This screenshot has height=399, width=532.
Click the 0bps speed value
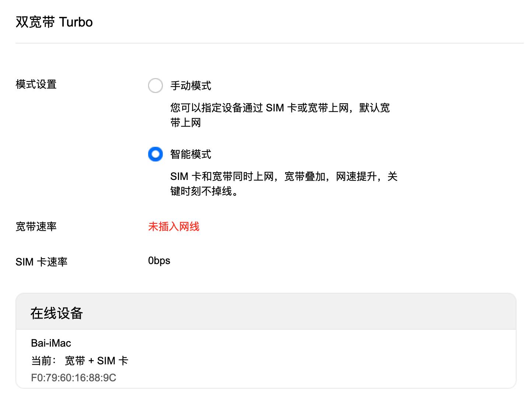(x=158, y=261)
